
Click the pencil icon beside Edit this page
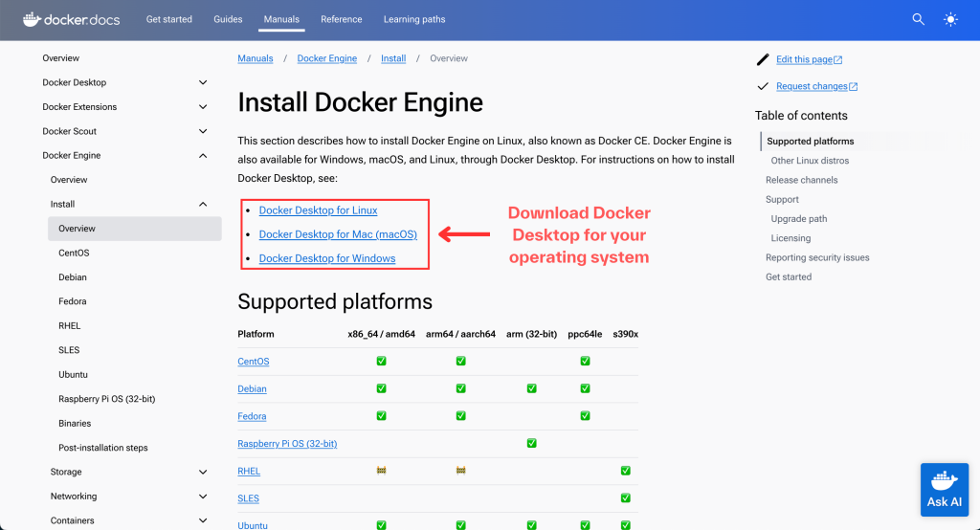tap(763, 59)
